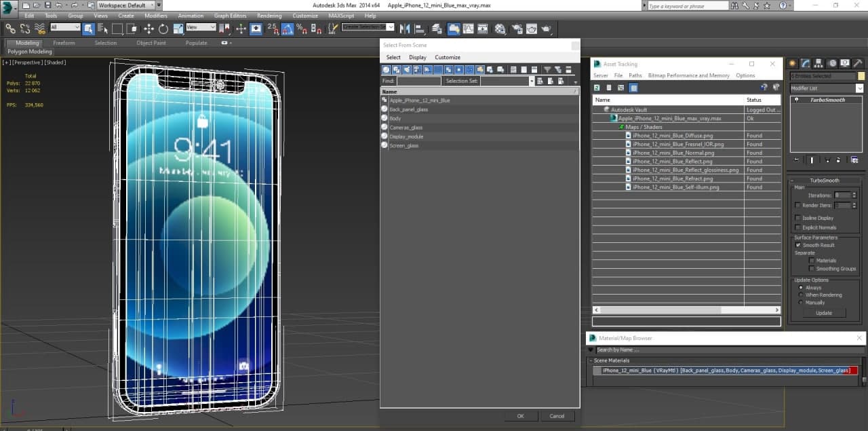This screenshot has height=431, width=868.
Task: Click the Pin Stack icon under modifier stack
Action: pyautogui.click(x=797, y=160)
